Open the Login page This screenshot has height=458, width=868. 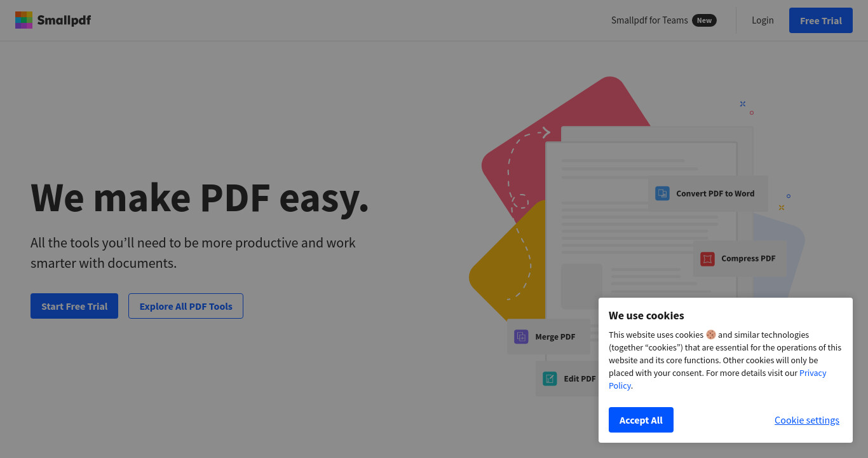763,20
